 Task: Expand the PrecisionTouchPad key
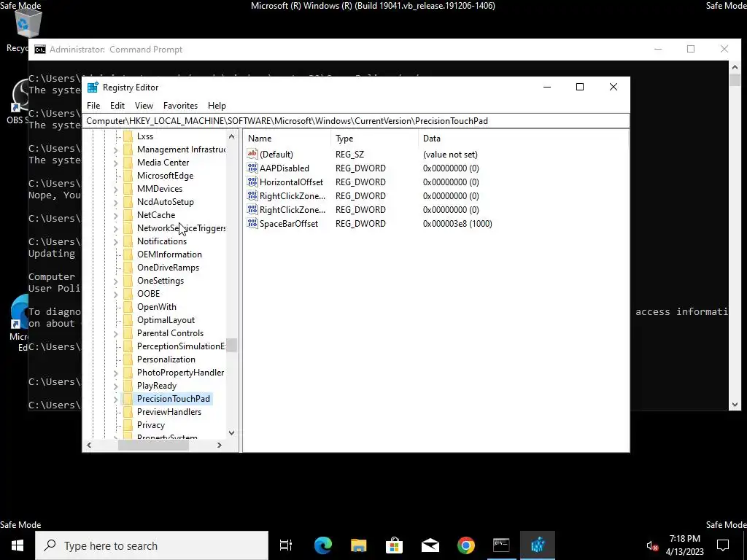coord(116,400)
